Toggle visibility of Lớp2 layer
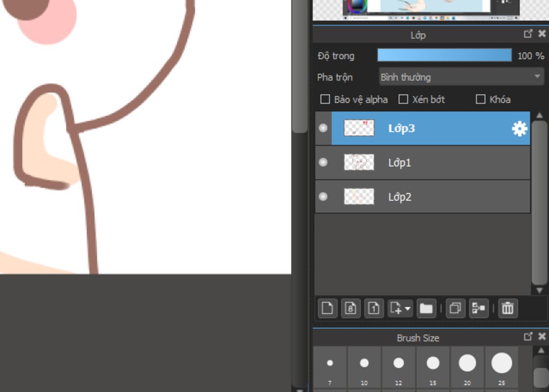 (323, 197)
